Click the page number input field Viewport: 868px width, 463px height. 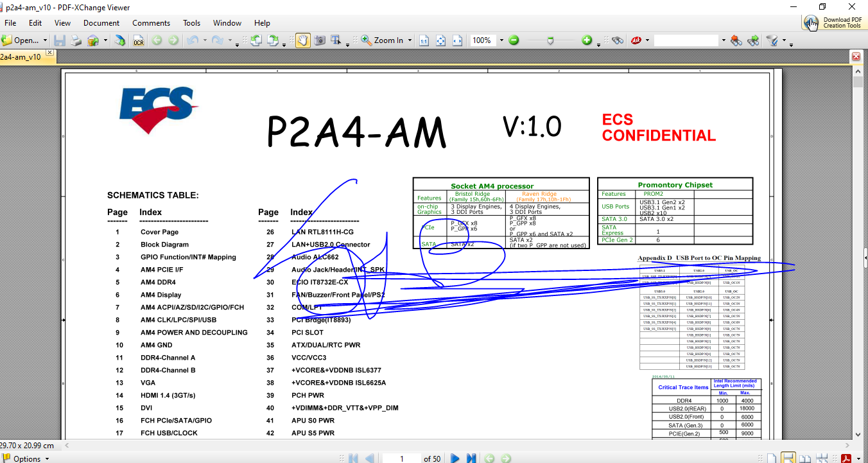pos(402,459)
